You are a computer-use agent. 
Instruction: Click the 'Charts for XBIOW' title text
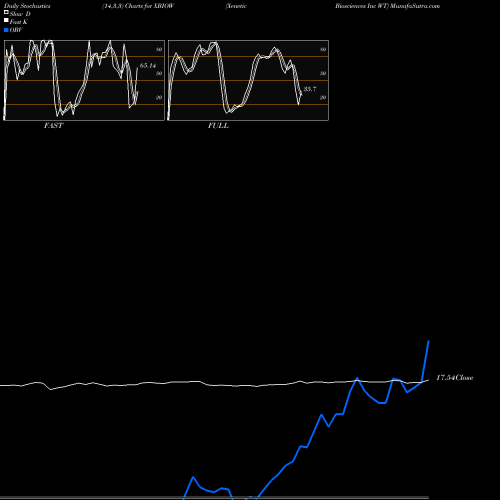(x=149, y=6)
